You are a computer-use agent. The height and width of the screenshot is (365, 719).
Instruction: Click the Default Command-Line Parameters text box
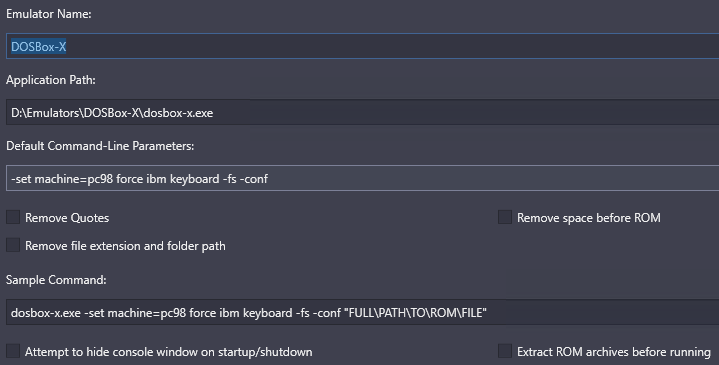click(x=362, y=178)
